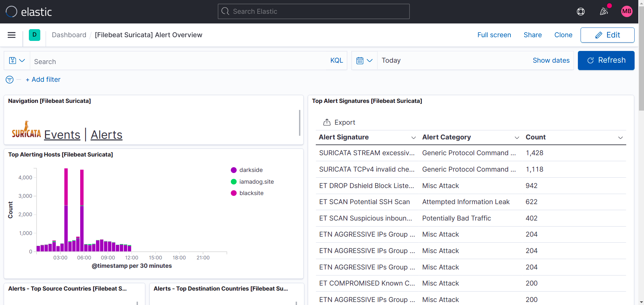Click the Export share icon
This screenshot has width=644, height=305.
327,122
